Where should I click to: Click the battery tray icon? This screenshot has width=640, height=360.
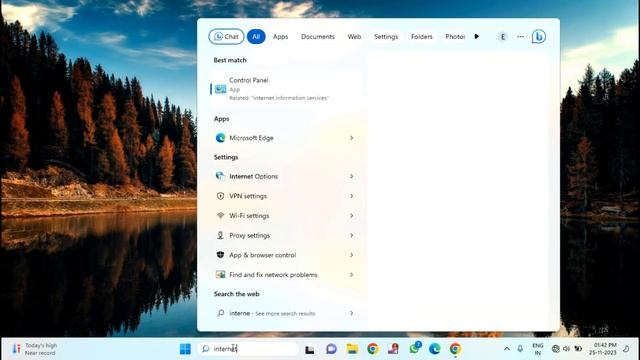578,349
